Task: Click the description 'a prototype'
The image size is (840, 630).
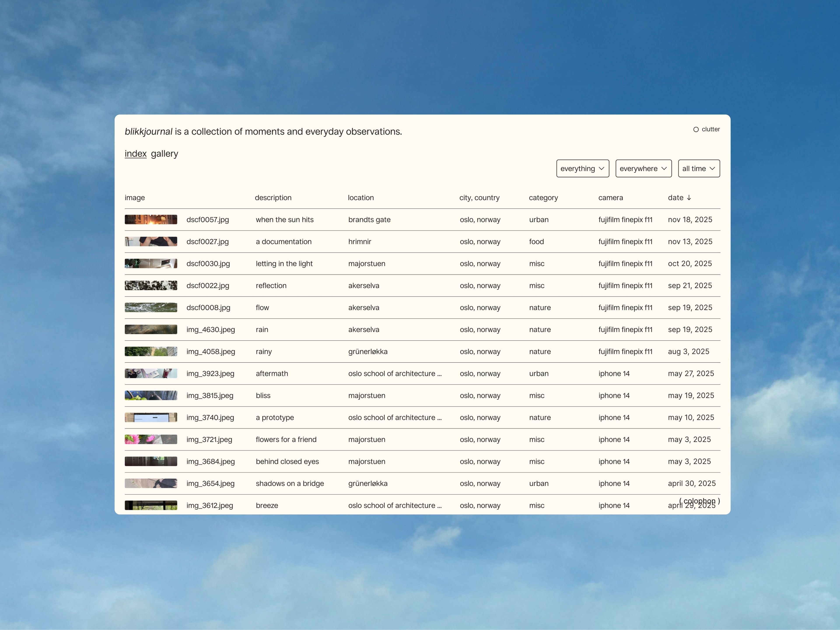Action: (275, 418)
